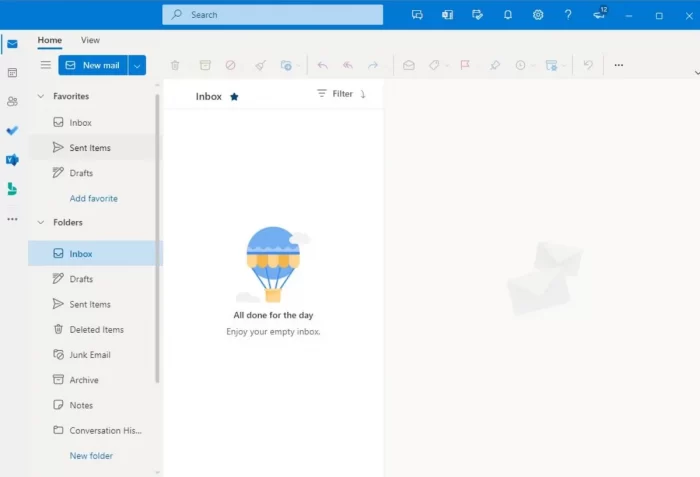Image resolution: width=700 pixels, height=477 pixels.
Task: Click the Reply all icon
Action: (348, 65)
